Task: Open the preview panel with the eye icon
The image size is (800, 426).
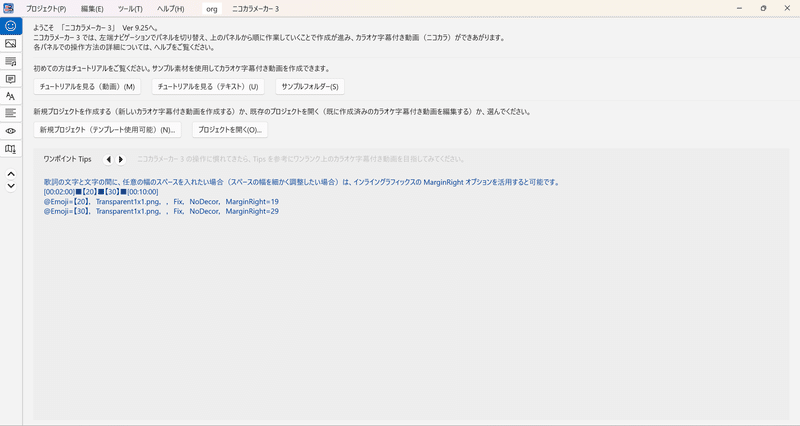Action: coord(11,131)
